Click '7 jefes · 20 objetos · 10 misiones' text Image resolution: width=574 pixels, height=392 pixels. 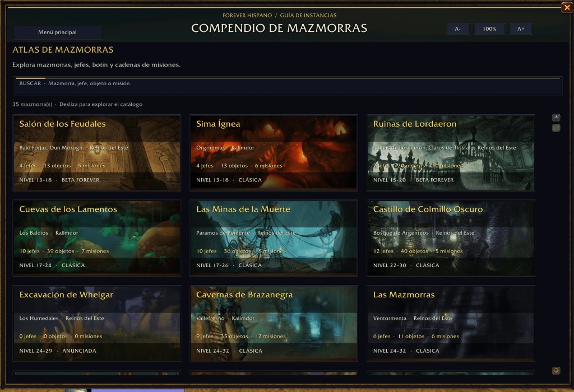click(418, 166)
